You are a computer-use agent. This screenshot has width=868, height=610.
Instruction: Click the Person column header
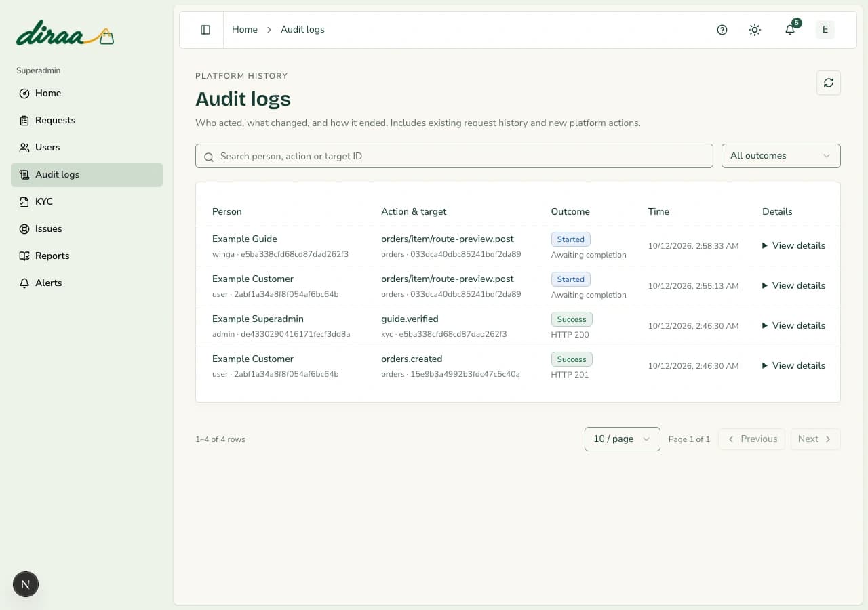(227, 212)
